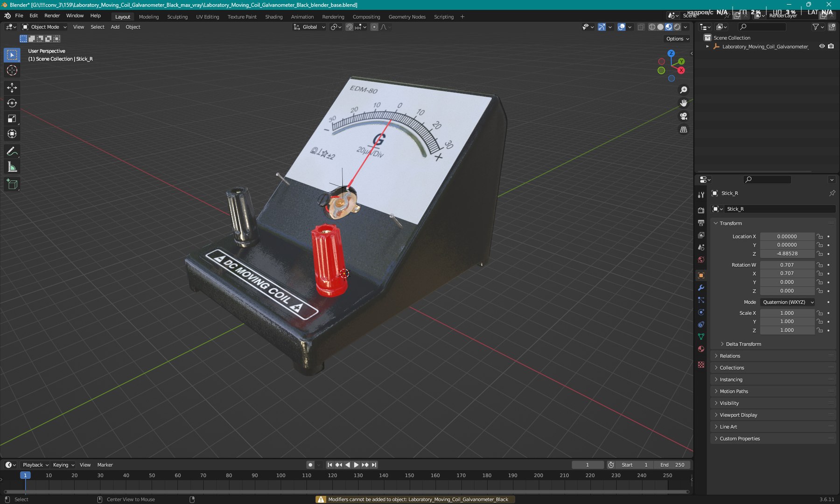Viewport: 840px width, 504px height.
Task: Activate the Rotate tool
Action: click(x=12, y=103)
